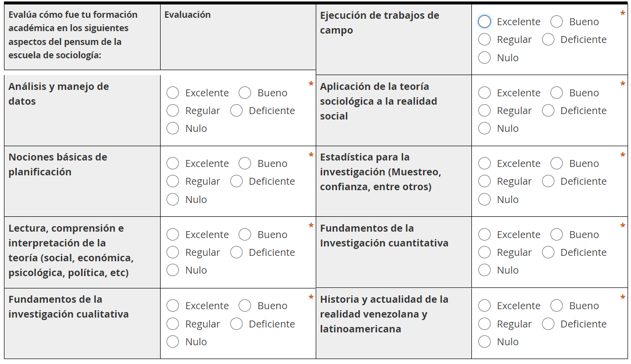Pick Deficiente for Fundamentos de la investigación cualitativa

pos(236,324)
